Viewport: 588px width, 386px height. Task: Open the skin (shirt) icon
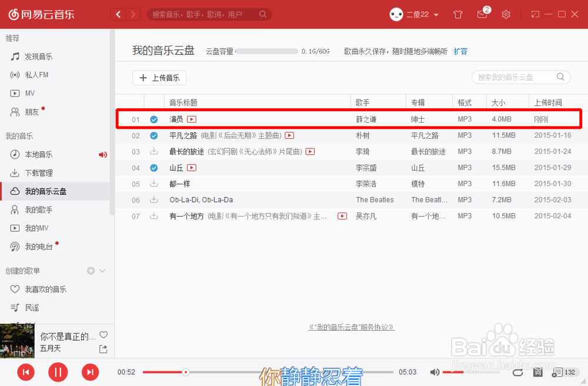tap(457, 15)
